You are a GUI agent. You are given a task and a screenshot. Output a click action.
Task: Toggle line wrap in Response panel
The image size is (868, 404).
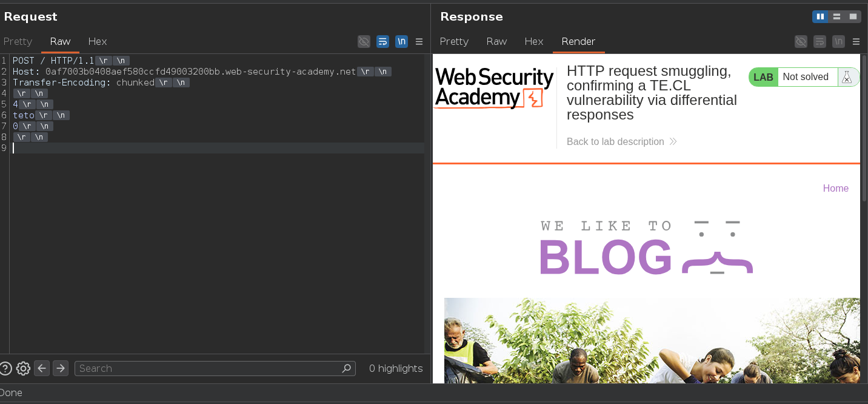[820, 41]
